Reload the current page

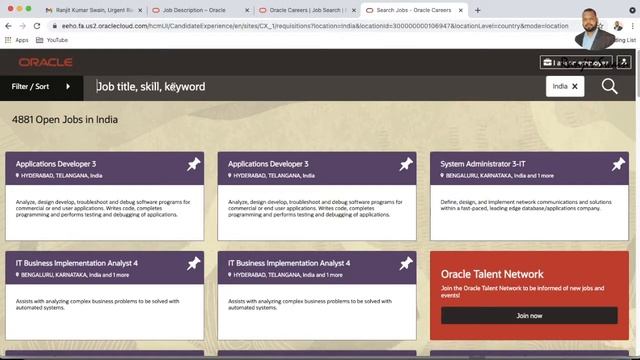coord(37,26)
